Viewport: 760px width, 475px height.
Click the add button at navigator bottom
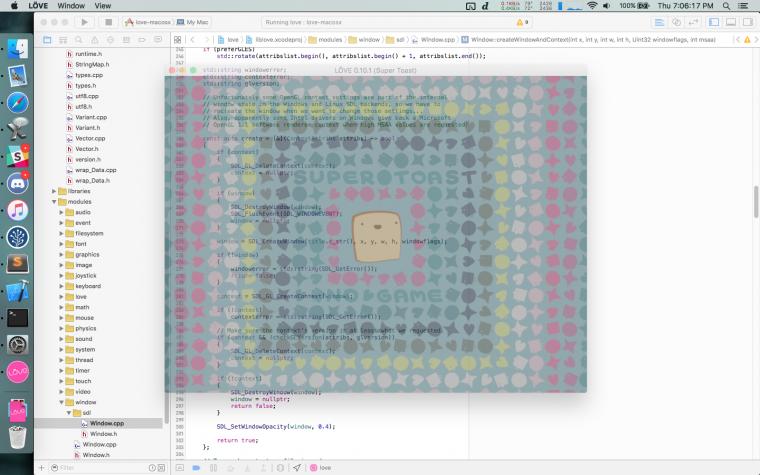point(42,468)
